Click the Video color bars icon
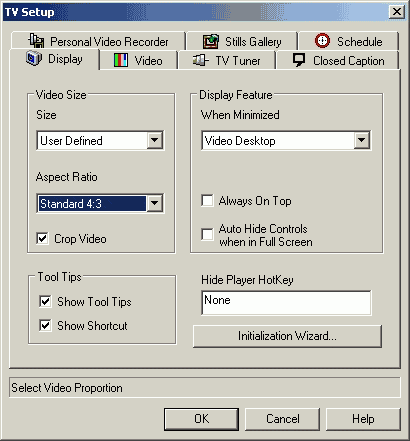Image resolution: width=410 pixels, height=441 pixels. click(121, 61)
